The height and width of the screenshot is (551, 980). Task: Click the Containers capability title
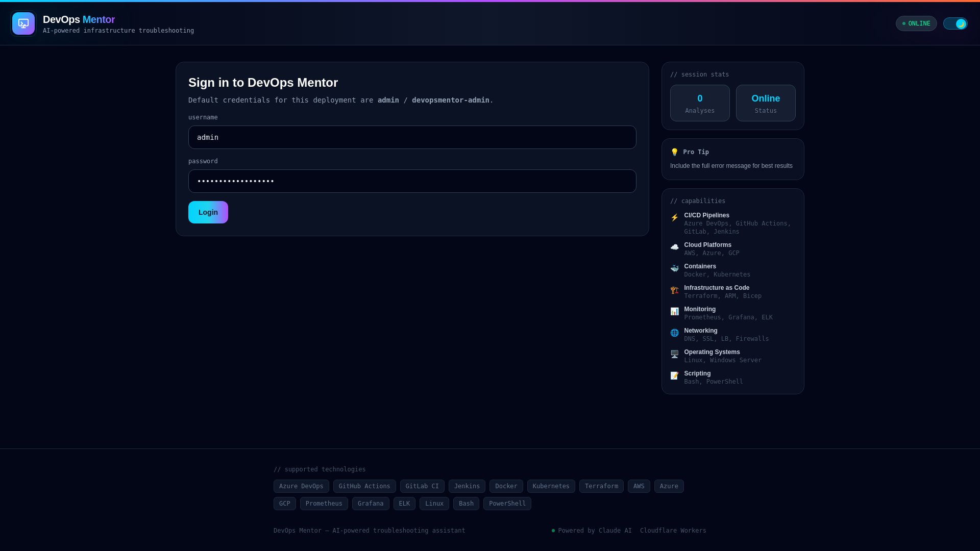point(700,266)
